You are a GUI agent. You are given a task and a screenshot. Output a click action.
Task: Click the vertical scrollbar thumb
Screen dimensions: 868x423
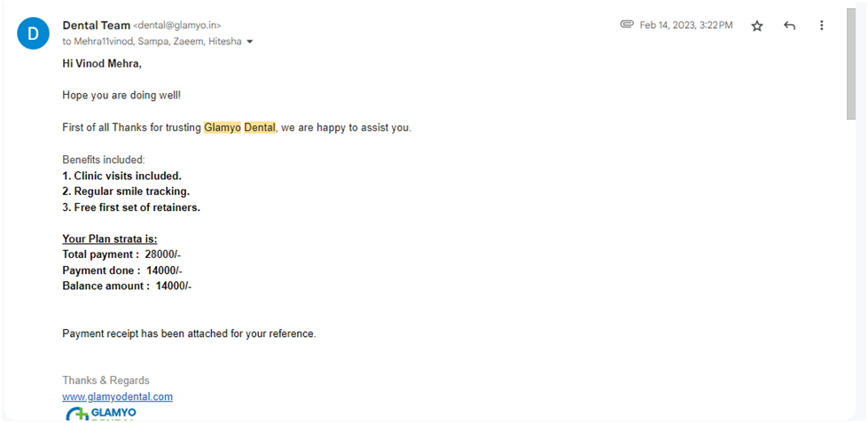click(x=851, y=64)
